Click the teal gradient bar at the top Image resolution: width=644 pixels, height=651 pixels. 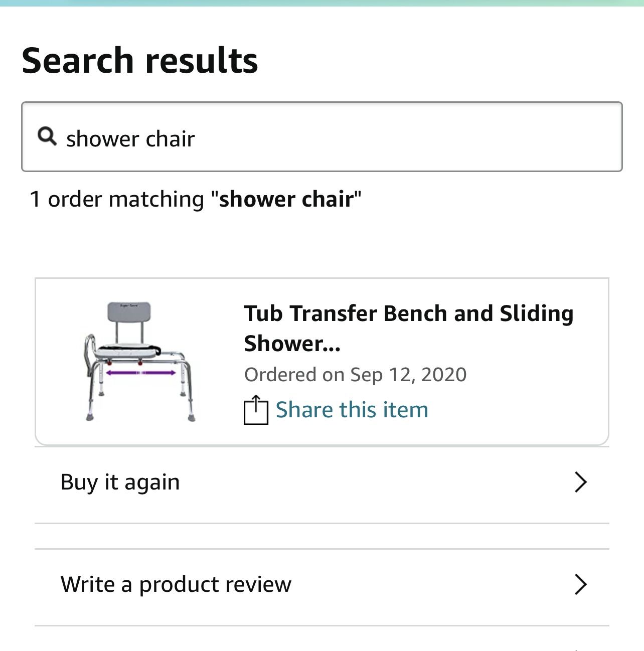coord(322,3)
